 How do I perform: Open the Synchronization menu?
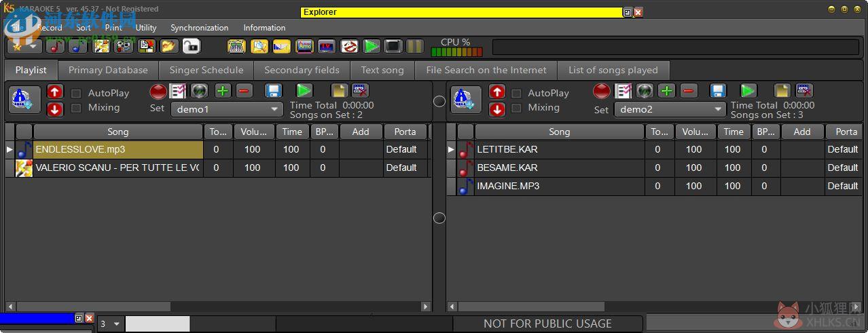tap(199, 28)
